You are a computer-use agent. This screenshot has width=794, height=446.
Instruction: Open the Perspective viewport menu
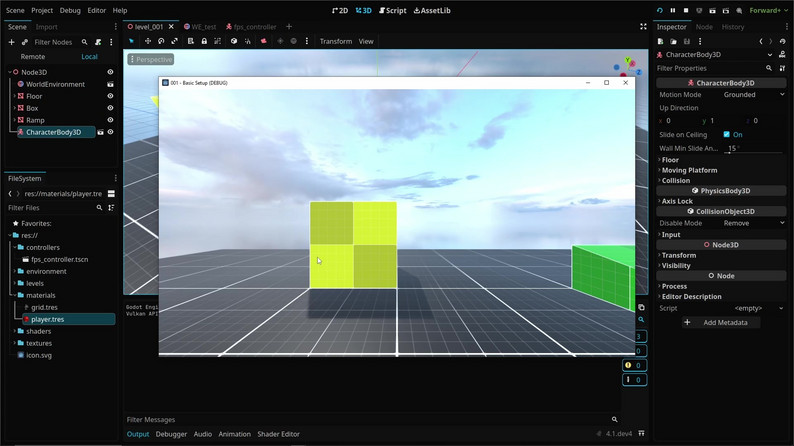point(151,59)
